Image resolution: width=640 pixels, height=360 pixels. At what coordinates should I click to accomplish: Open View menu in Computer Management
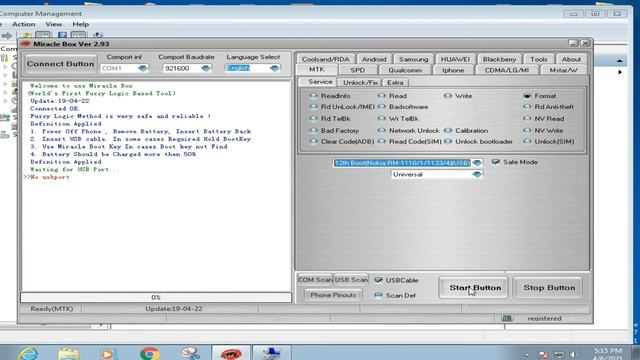[53, 24]
